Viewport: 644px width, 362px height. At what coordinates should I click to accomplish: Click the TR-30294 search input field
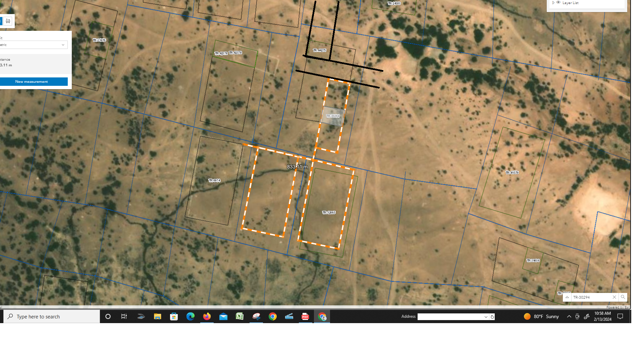pos(591,297)
